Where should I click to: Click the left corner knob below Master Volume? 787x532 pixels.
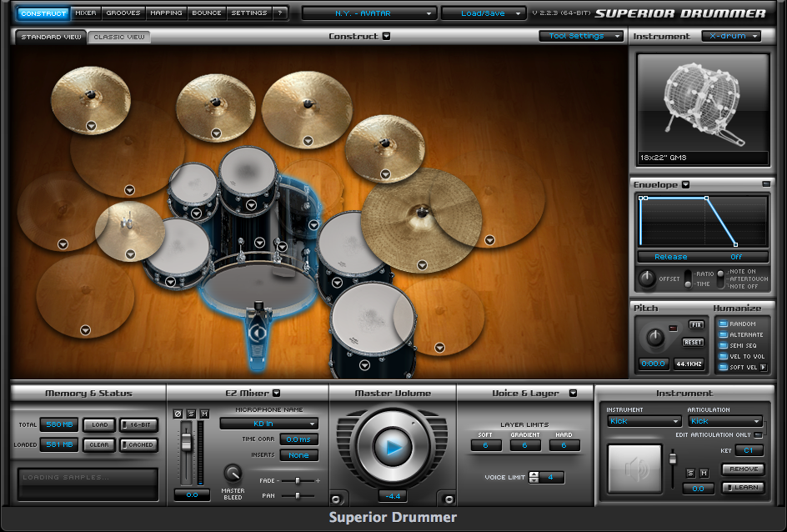pyautogui.click(x=336, y=499)
